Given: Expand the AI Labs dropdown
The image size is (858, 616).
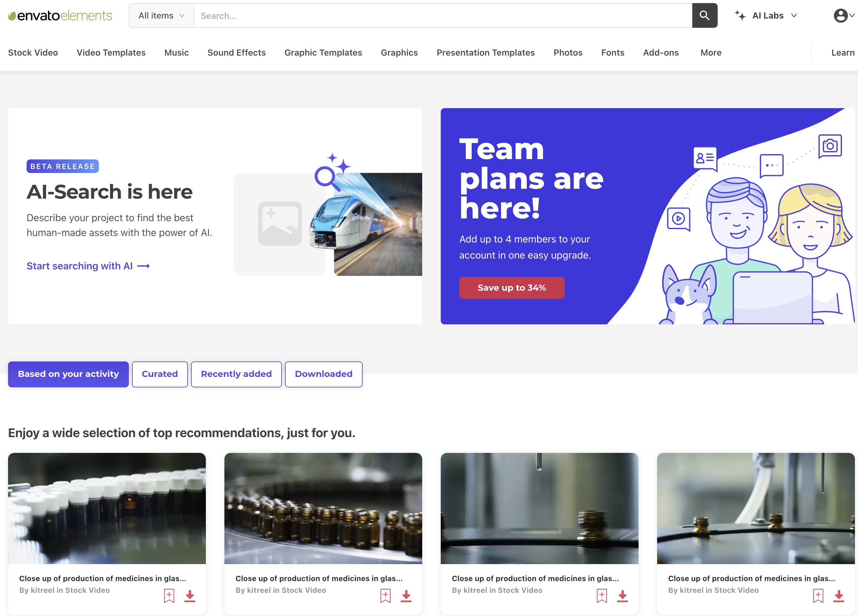Looking at the screenshot, I should pos(794,15).
